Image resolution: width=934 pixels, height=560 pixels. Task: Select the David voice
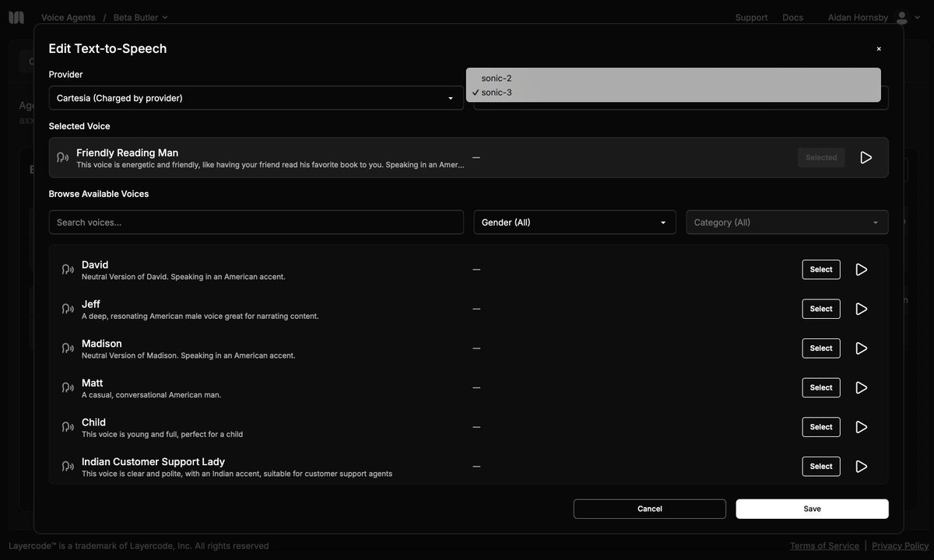click(821, 270)
